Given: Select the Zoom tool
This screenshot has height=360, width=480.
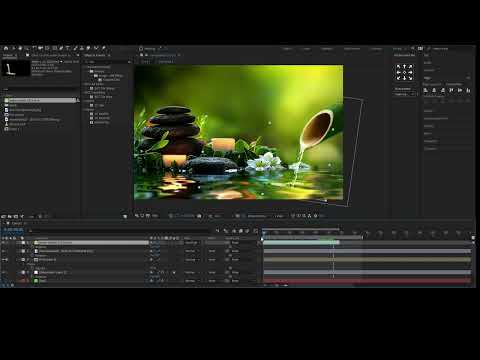Looking at the screenshot, I should [x=27, y=48].
